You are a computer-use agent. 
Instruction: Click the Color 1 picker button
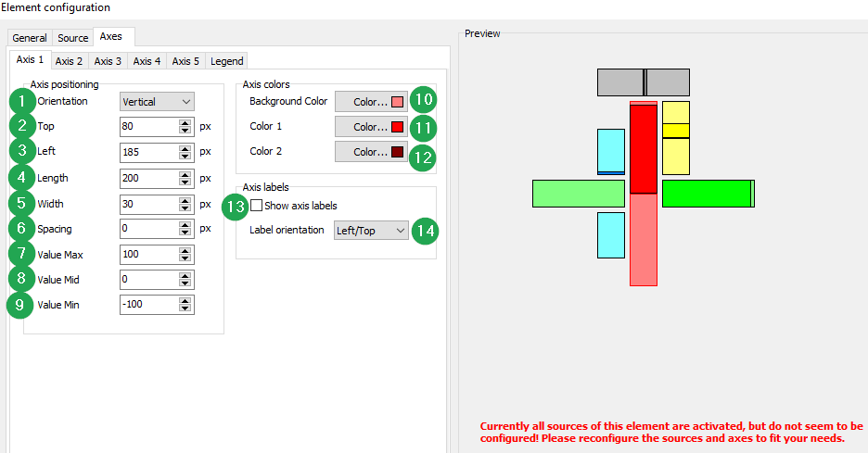(370, 127)
